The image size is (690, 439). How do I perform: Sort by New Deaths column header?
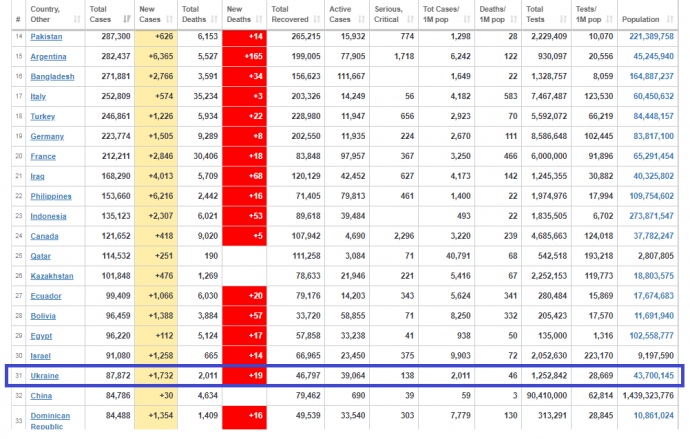pos(243,14)
